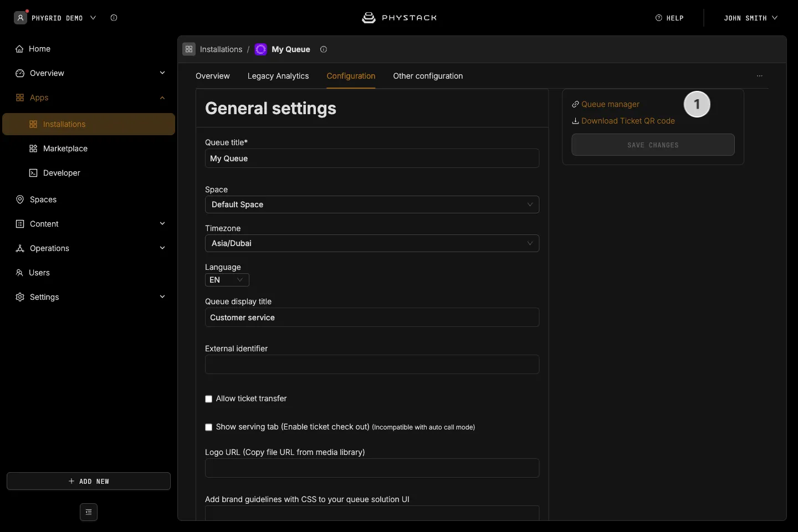Expand the Settings section in sidebar

point(162,297)
